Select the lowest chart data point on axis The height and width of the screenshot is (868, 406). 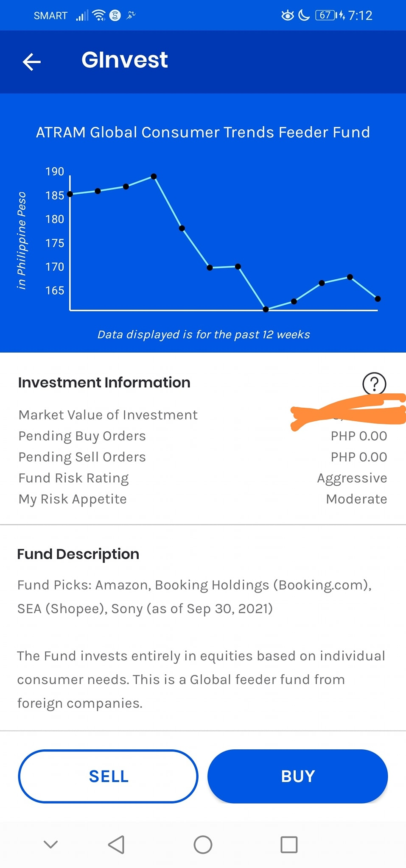[266, 309]
